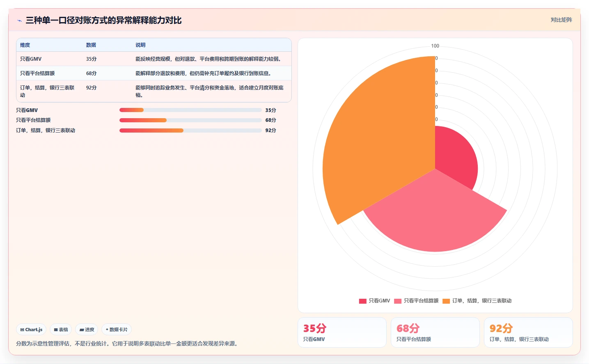Image resolution: width=589 pixels, height=364 pixels.
Task: Click the Chart.js chip
Action: [x=32, y=330]
